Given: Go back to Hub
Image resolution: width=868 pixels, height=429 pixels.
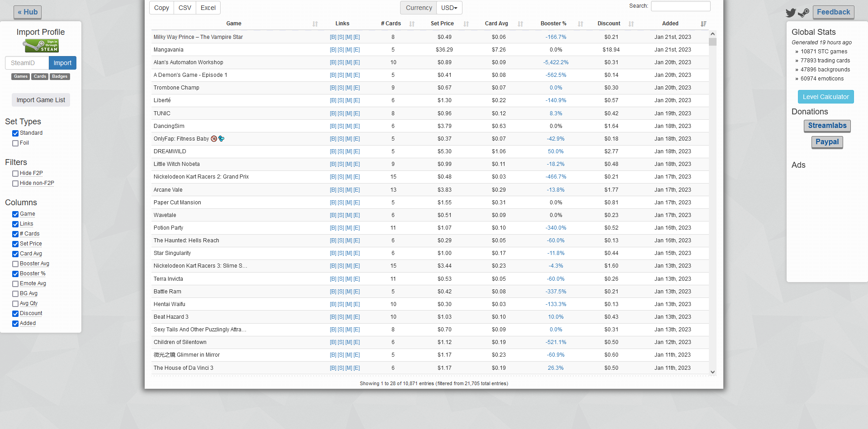Looking at the screenshot, I should 28,12.
